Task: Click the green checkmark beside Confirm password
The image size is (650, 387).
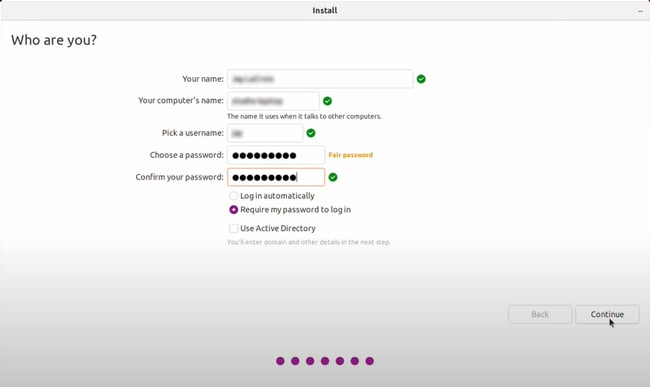Action: (x=332, y=177)
